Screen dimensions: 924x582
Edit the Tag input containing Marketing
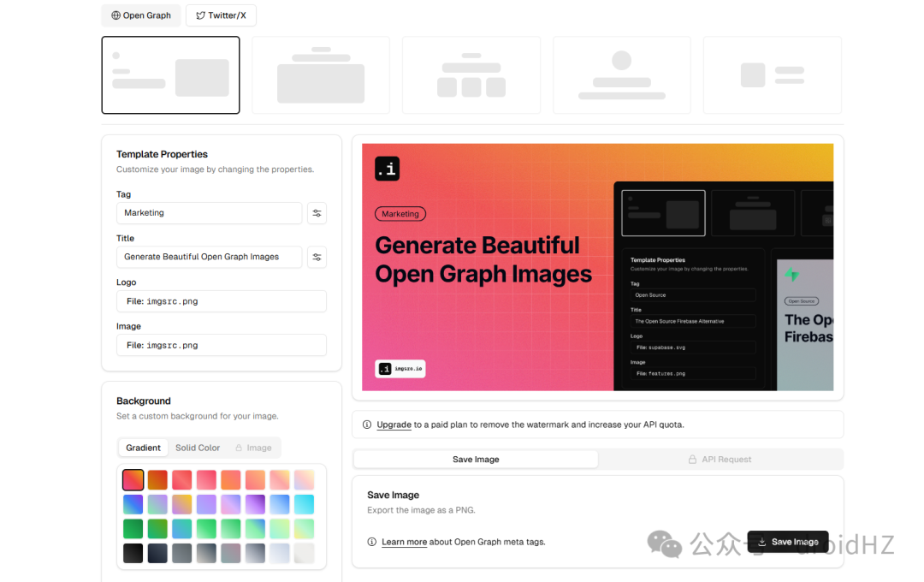pyautogui.click(x=210, y=213)
